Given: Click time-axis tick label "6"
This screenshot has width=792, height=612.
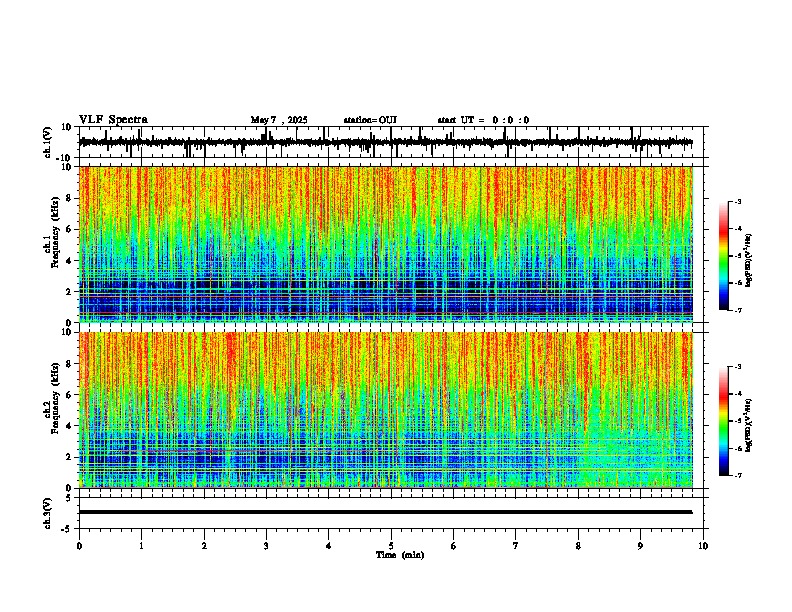Looking at the screenshot, I should click(454, 546).
